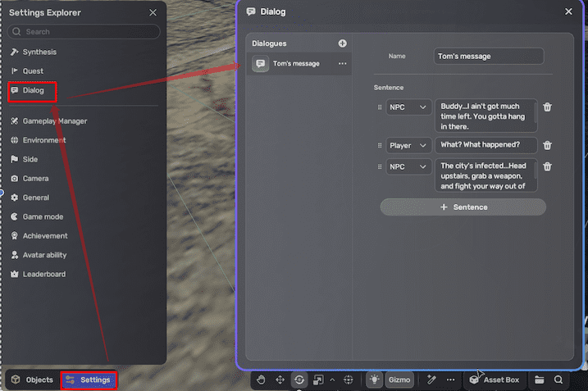
Task: Open the Player speaker dropdown
Action: pos(408,145)
